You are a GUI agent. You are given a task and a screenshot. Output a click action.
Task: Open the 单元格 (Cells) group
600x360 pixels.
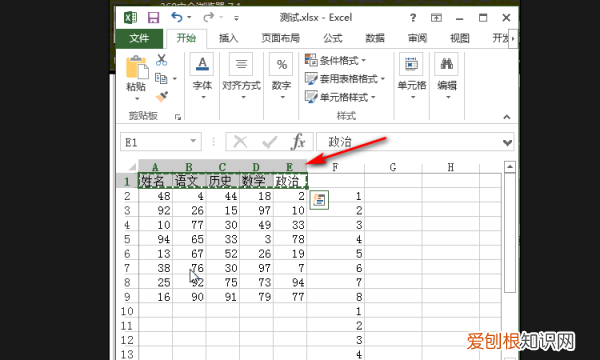pos(412,77)
